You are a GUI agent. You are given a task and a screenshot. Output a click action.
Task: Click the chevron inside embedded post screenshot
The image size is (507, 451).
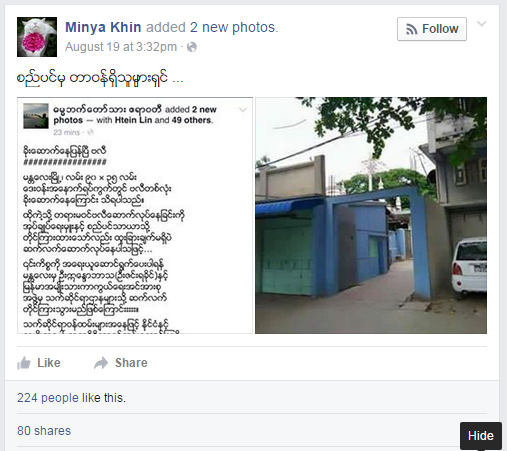[243, 110]
